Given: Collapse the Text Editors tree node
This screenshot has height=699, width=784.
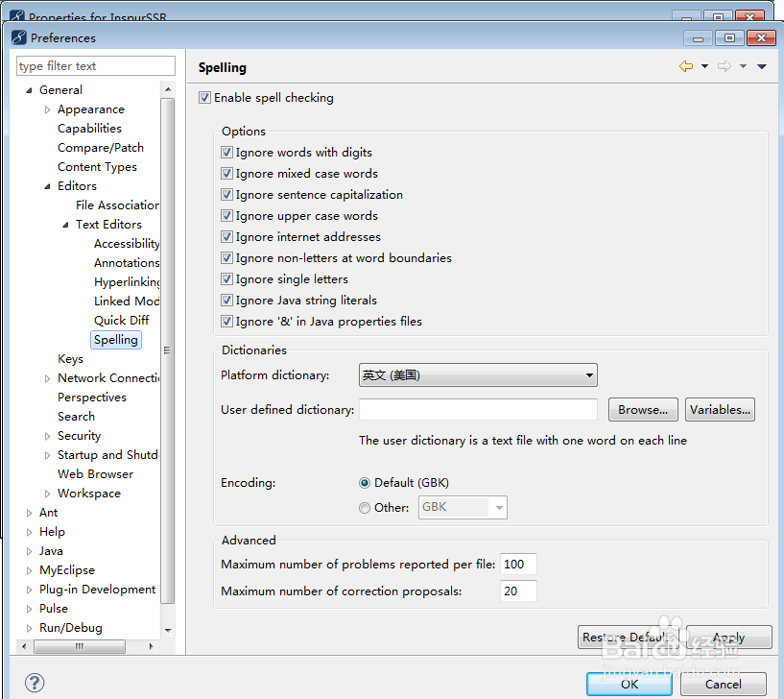Looking at the screenshot, I should pyautogui.click(x=65, y=226).
